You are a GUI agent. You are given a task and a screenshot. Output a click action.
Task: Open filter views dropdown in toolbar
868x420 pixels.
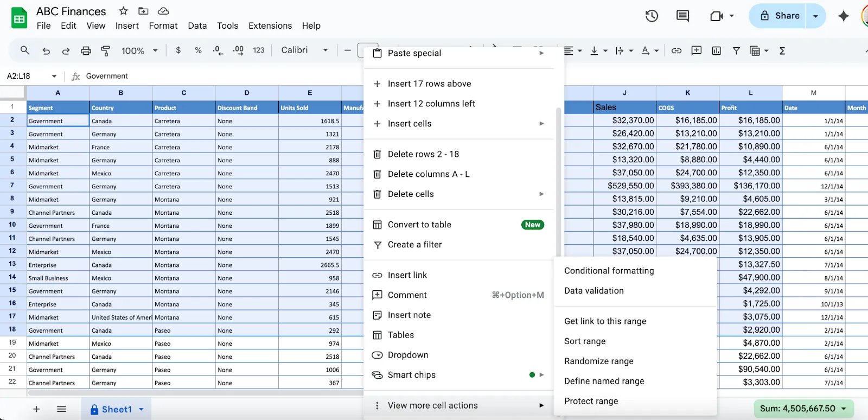(x=759, y=51)
